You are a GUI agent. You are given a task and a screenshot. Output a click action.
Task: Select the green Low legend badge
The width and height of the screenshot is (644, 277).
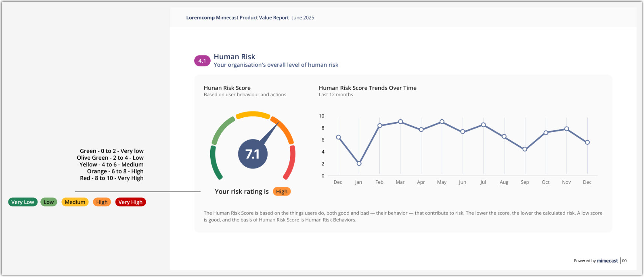click(x=48, y=202)
